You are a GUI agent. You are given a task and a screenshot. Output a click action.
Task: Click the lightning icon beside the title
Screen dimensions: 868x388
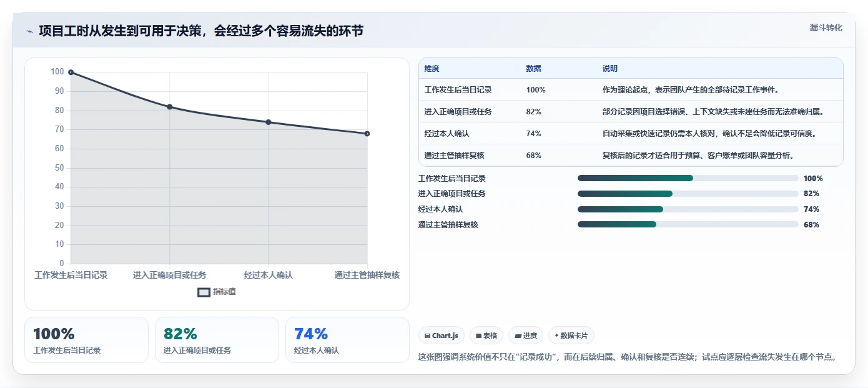(29, 31)
